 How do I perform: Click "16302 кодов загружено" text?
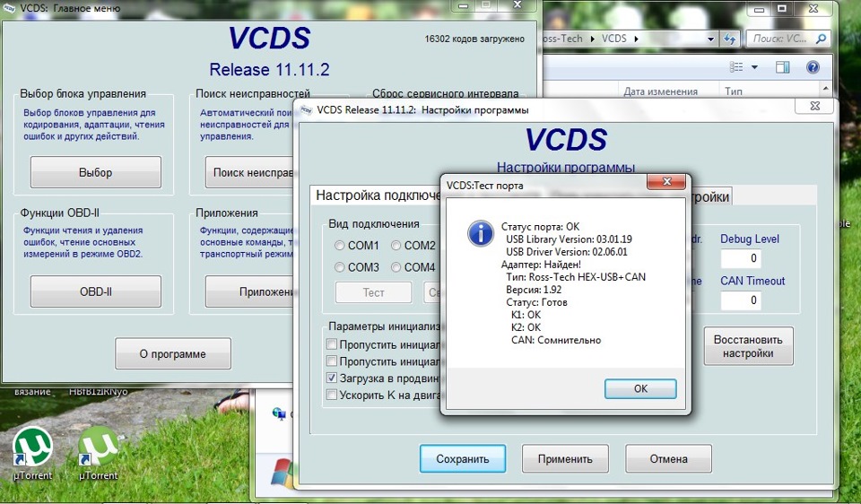(474, 39)
